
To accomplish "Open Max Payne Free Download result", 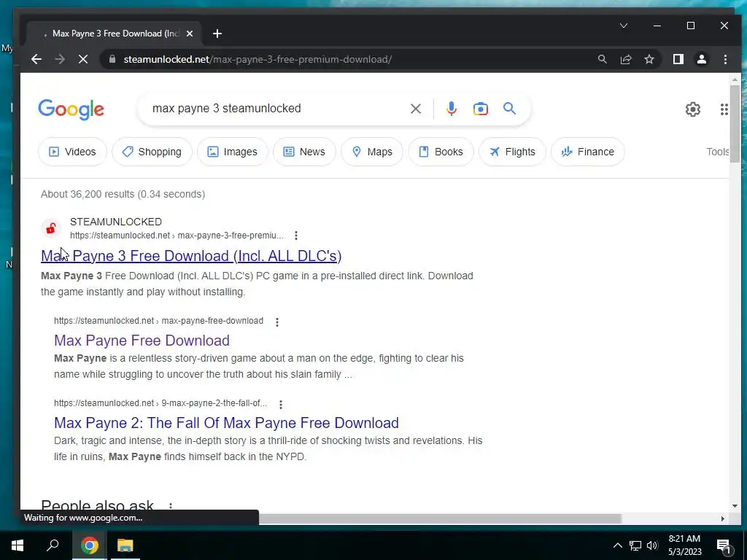I will 142,340.
